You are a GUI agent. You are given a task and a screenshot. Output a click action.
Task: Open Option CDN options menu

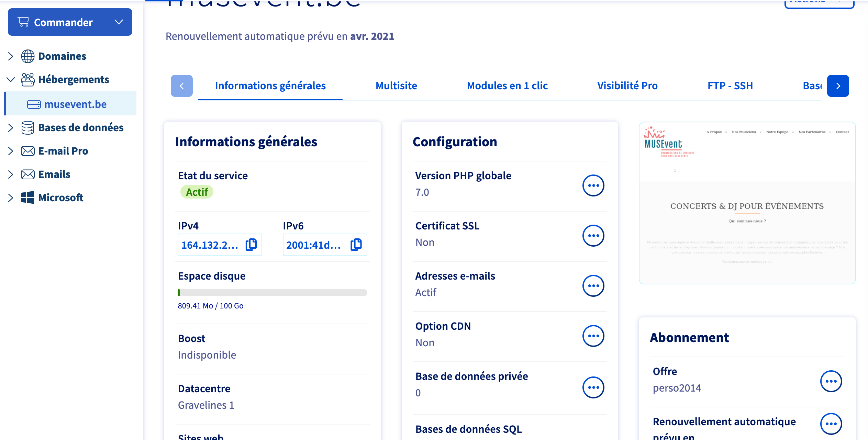[x=593, y=336]
